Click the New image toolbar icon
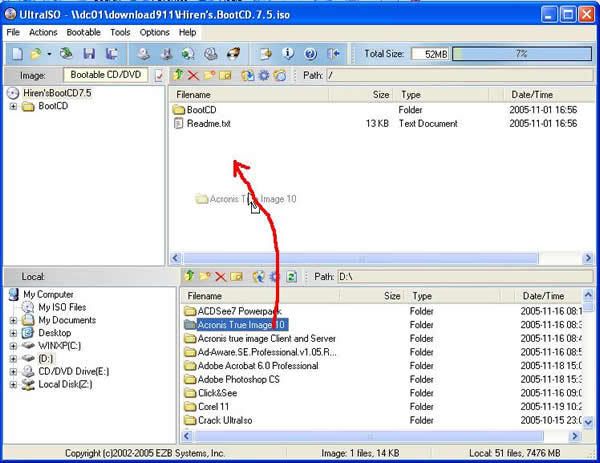 point(17,54)
